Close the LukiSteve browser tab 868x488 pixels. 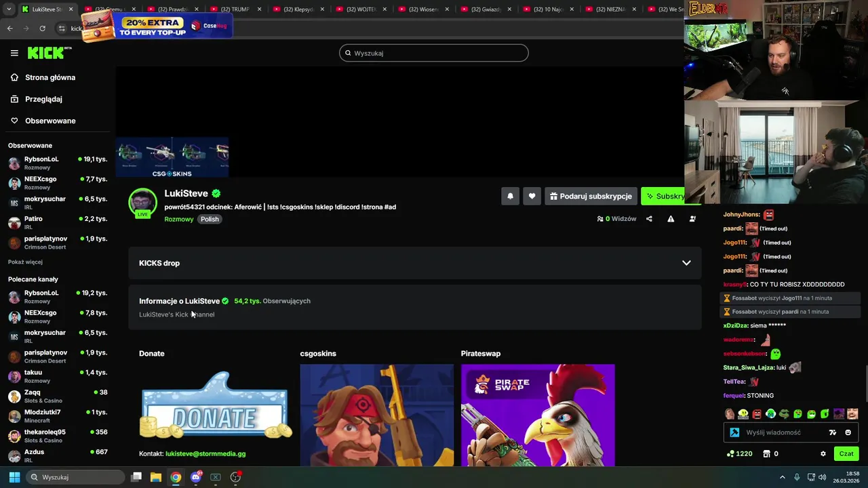pyautogui.click(x=71, y=9)
